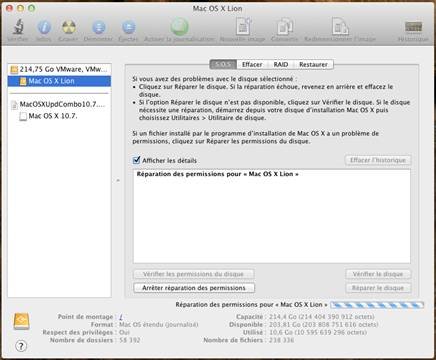
Task: Open the help question mark button
Action: [21, 346]
